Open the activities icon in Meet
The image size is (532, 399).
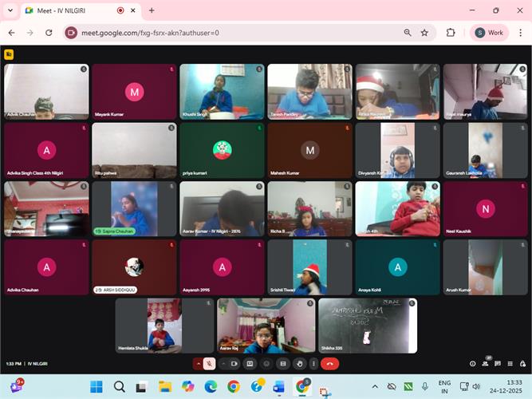[x=511, y=364]
